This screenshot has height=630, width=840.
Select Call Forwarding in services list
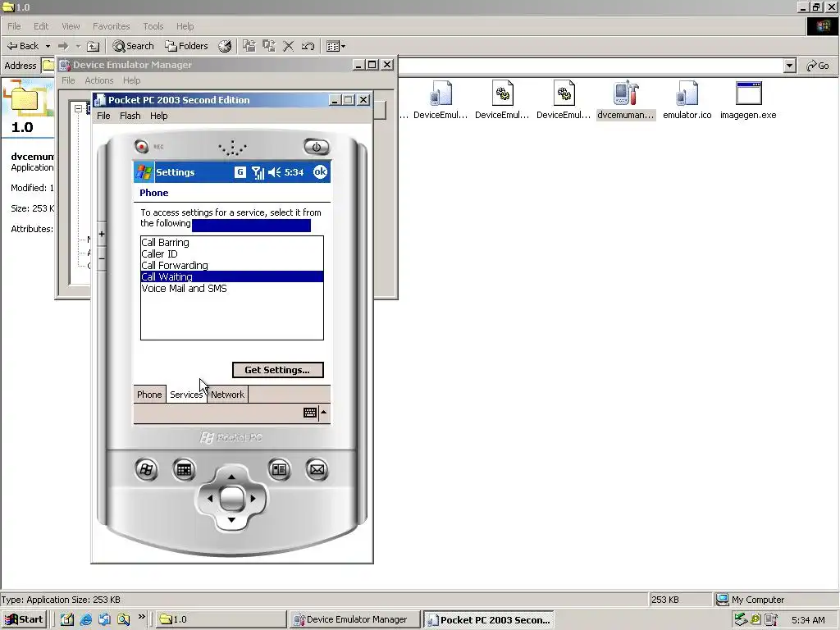point(232,265)
